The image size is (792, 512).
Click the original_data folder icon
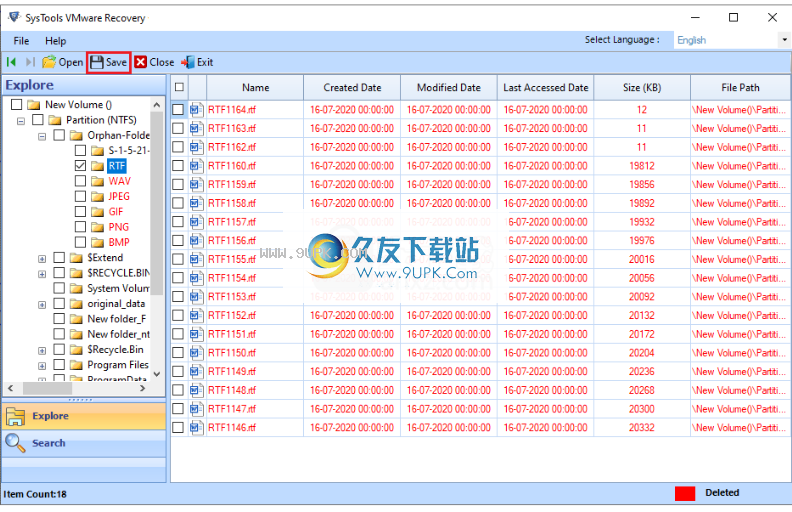(x=76, y=303)
